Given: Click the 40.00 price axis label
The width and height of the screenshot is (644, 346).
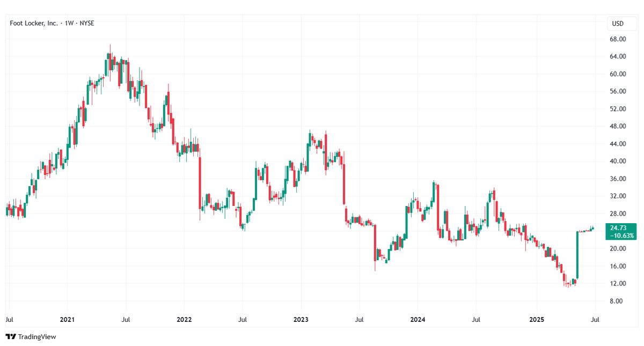Looking at the screenshot, I should 619,161.
